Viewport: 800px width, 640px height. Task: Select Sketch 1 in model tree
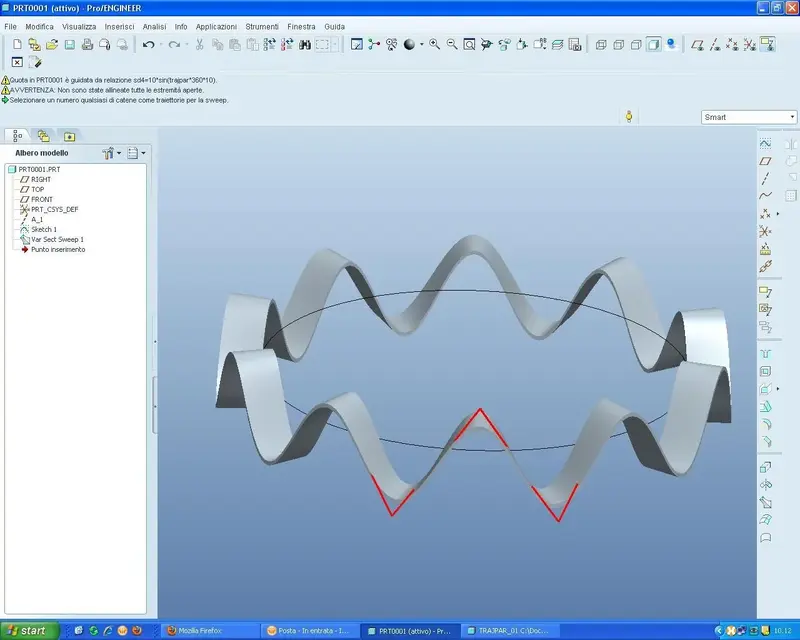[44, 230]
